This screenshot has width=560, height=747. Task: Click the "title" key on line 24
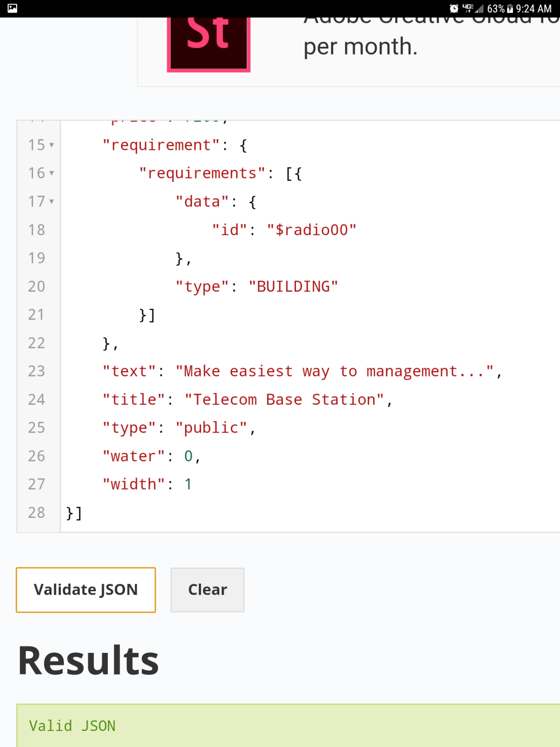click(x=134, y=400)
